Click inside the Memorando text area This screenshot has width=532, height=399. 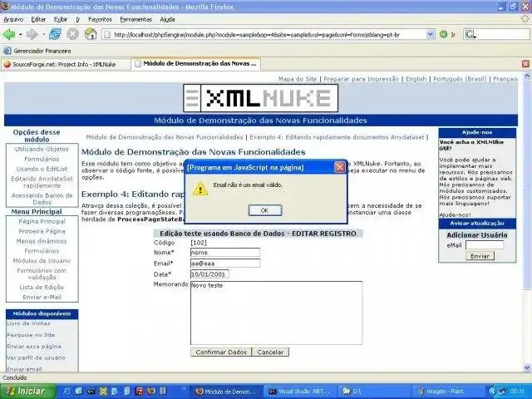pos(276,313)
